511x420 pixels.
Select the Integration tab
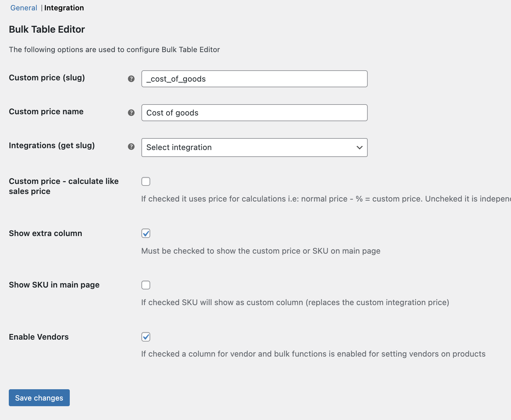pyautogui.click(x=64, y=8)
